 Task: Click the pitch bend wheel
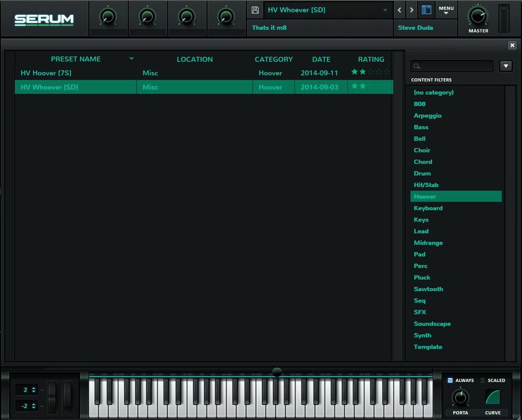51,397
